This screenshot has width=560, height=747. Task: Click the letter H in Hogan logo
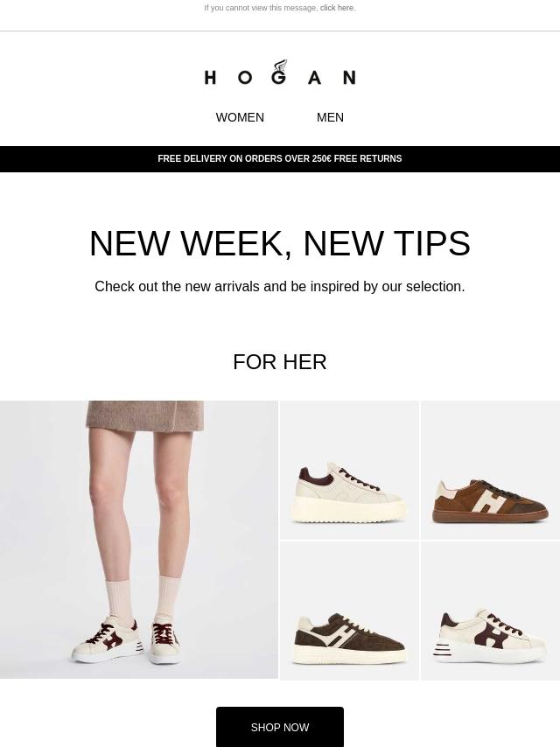(x=210, y=77)
